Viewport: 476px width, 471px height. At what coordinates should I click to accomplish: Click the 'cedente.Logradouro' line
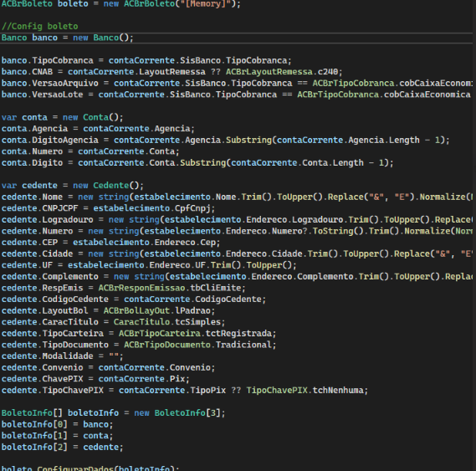coord(237,220)
